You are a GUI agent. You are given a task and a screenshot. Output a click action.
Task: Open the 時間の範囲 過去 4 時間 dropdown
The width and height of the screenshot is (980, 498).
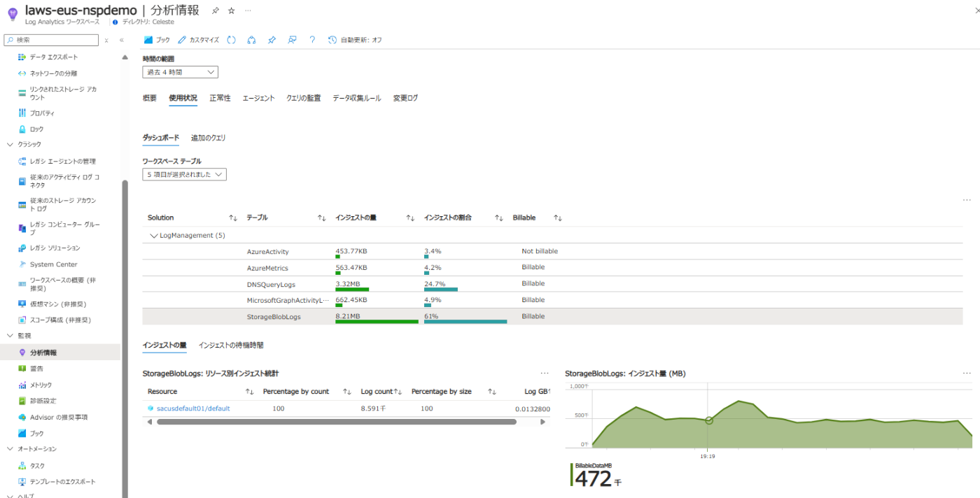181,72
